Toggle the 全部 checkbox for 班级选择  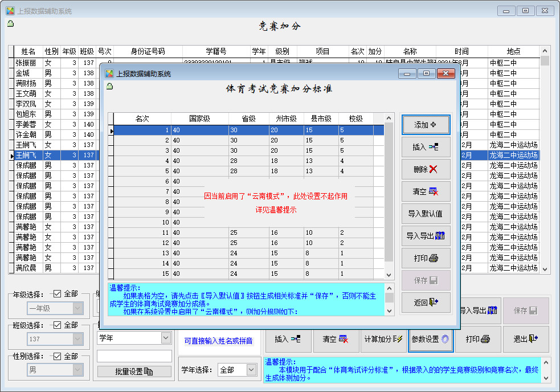click(x=57, y=325)
